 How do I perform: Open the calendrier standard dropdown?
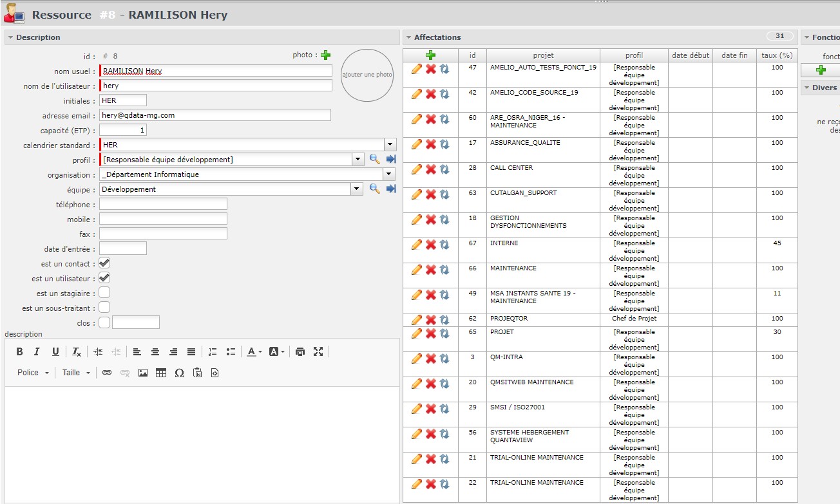click(x=390, y=145)
